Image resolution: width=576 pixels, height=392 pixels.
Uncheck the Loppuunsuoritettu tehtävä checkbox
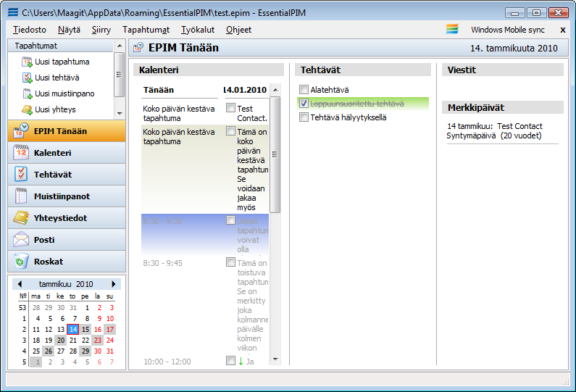point(304,103)
